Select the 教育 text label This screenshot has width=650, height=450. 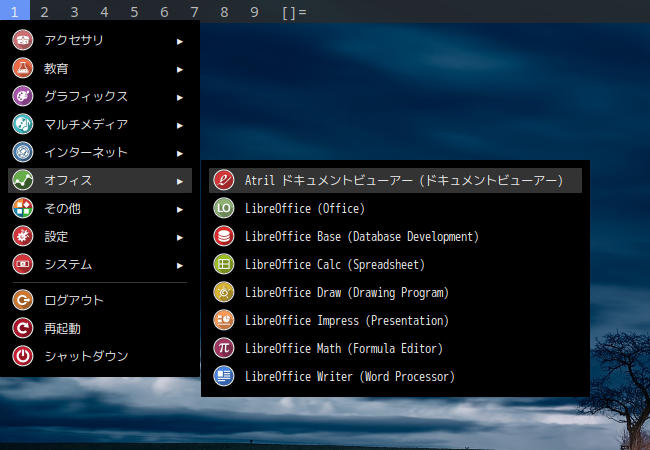[56, 68]
